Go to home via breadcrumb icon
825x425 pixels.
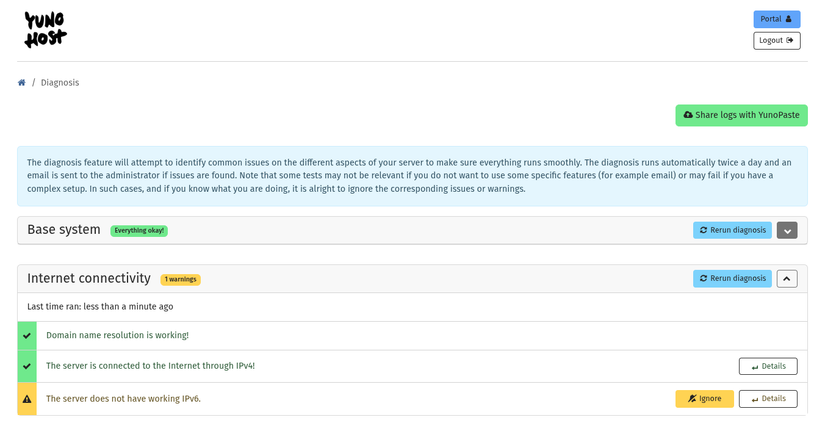(22, 83)
